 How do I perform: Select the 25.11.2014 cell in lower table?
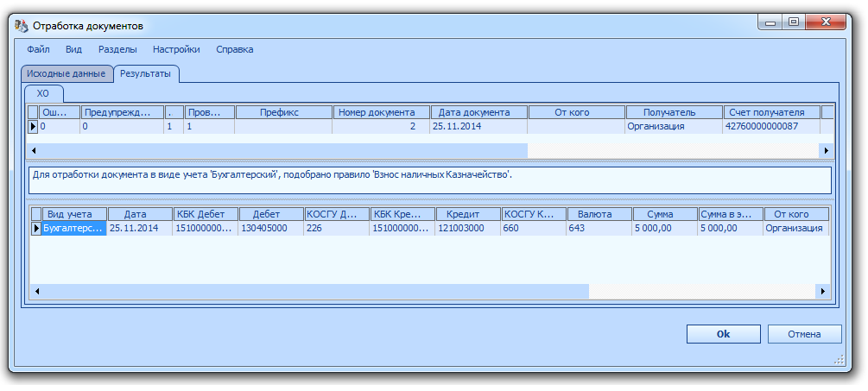140,229
